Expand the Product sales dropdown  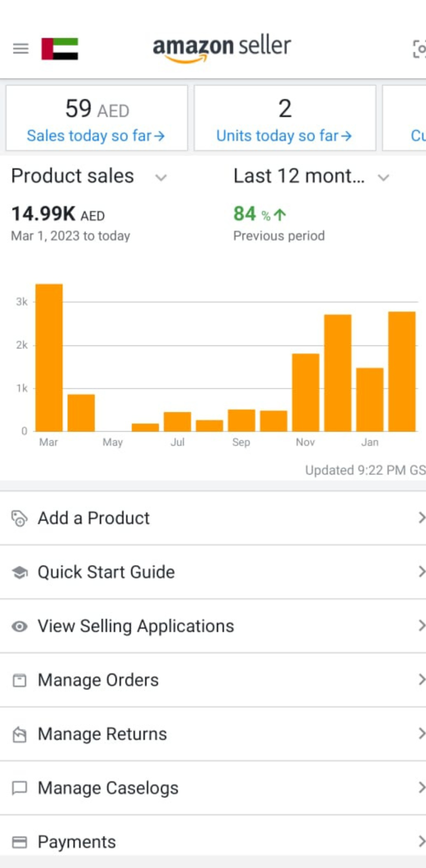[x=161, y=178]
